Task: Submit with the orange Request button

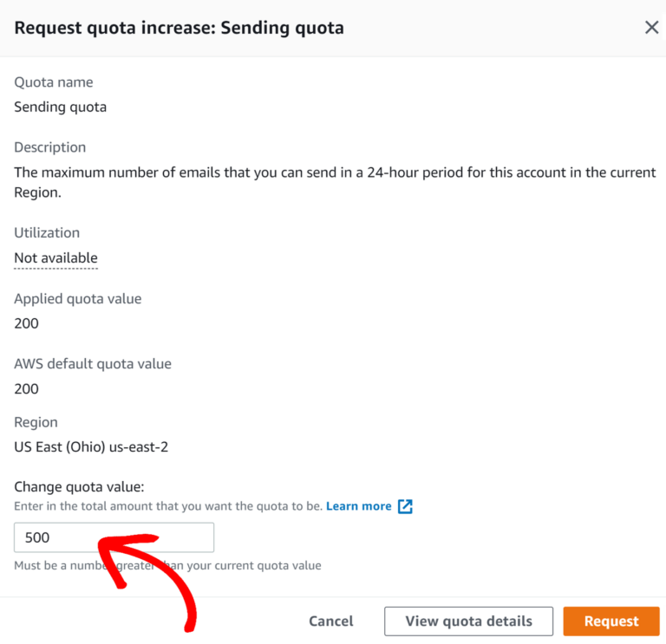Action: pyautogui.click(x=610, y=621)
